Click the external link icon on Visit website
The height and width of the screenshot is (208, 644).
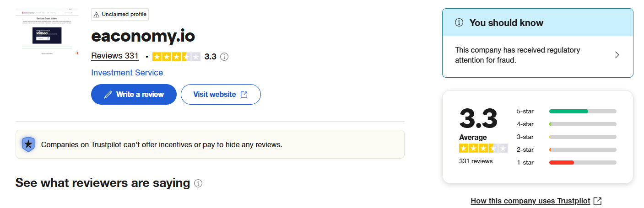[x=244, y=95]
